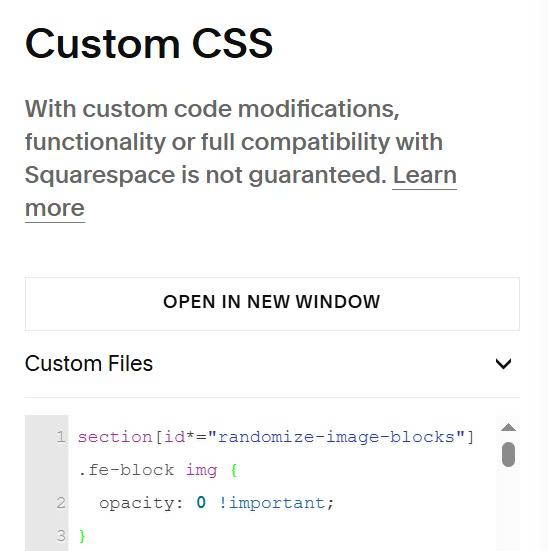Click OPEN IN NEW WINDOW button

[272, 304]
